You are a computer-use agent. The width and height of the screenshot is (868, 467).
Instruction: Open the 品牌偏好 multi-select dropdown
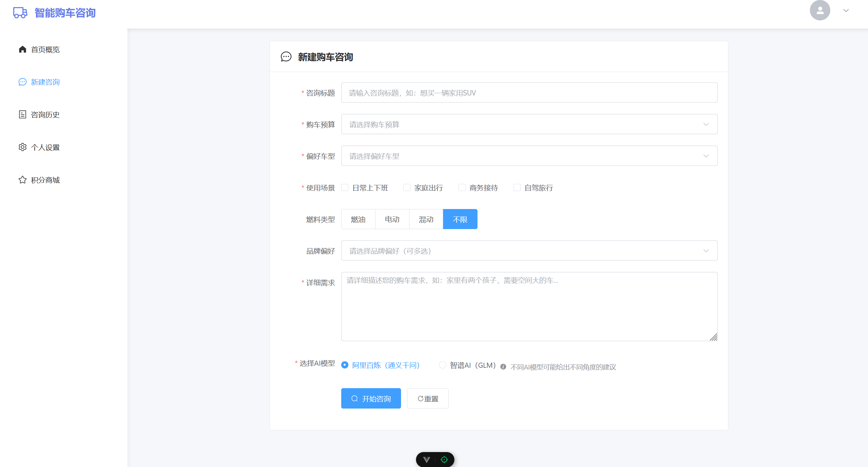529,251
